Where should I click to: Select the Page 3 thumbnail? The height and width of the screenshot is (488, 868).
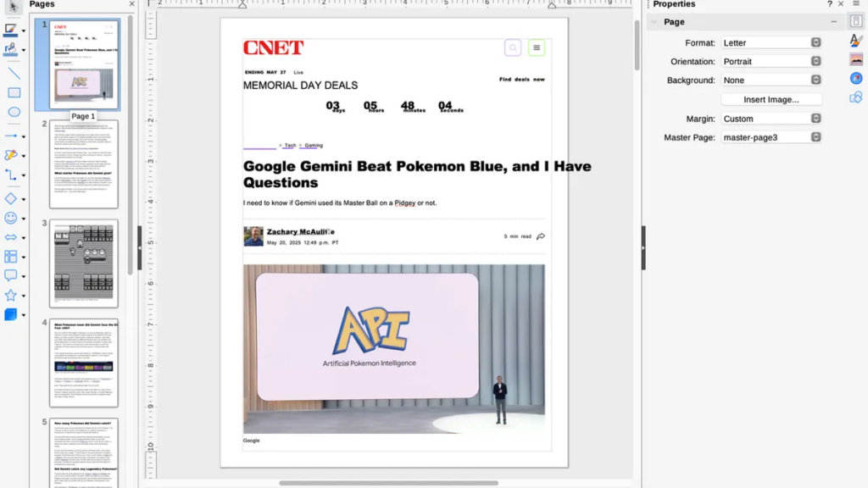click(84, 261)
